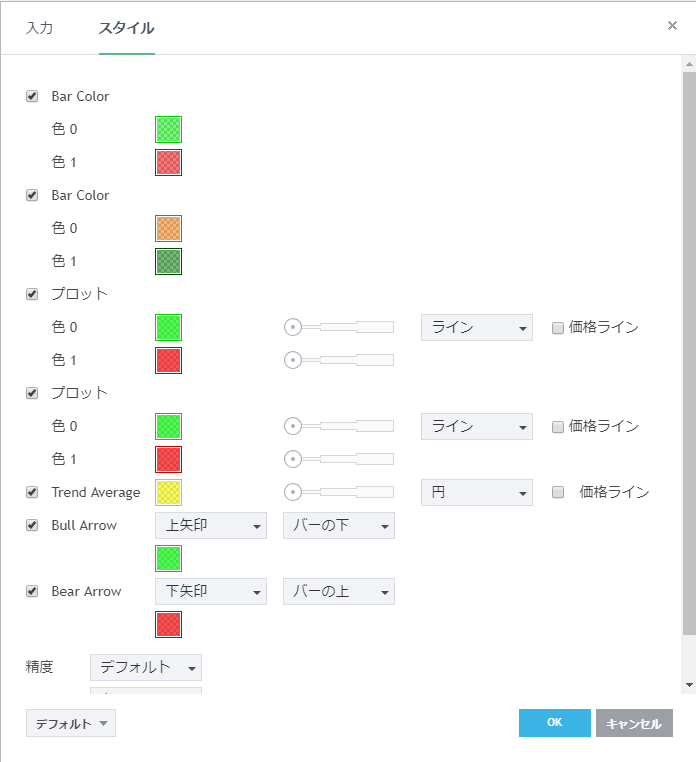
Task: Expand the バーの上 location dropdown
Action: [x=339, y=591]
